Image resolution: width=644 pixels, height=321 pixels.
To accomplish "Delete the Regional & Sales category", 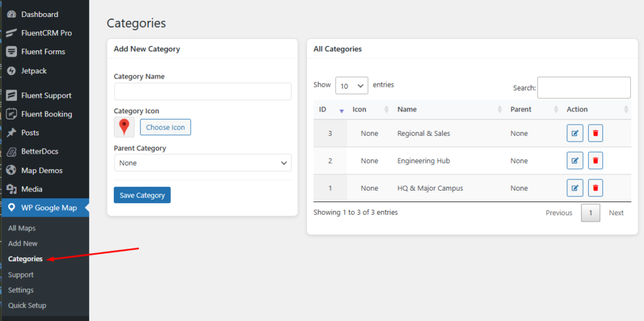I will [596, 133].
